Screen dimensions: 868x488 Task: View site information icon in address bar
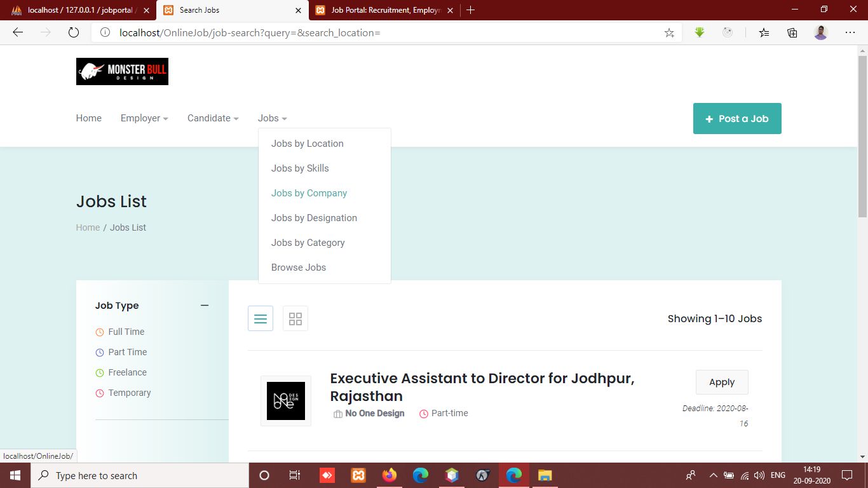coord(105,32)
